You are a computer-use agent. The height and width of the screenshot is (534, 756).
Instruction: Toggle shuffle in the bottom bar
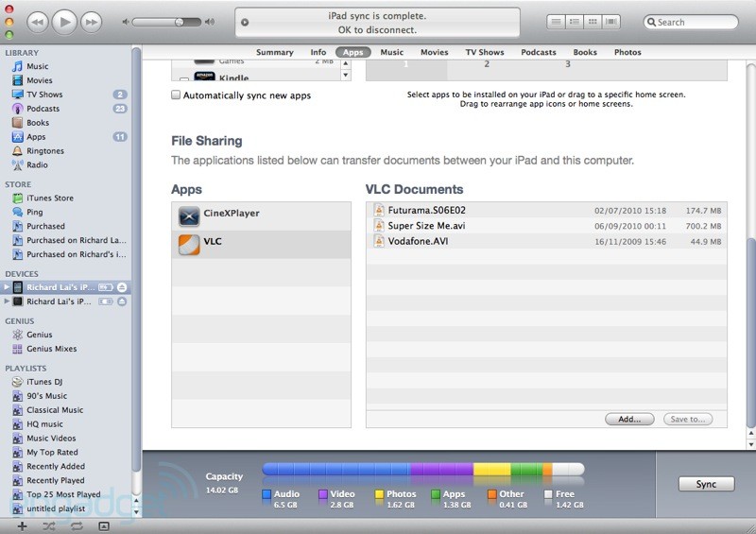click(x=49, y=526)
